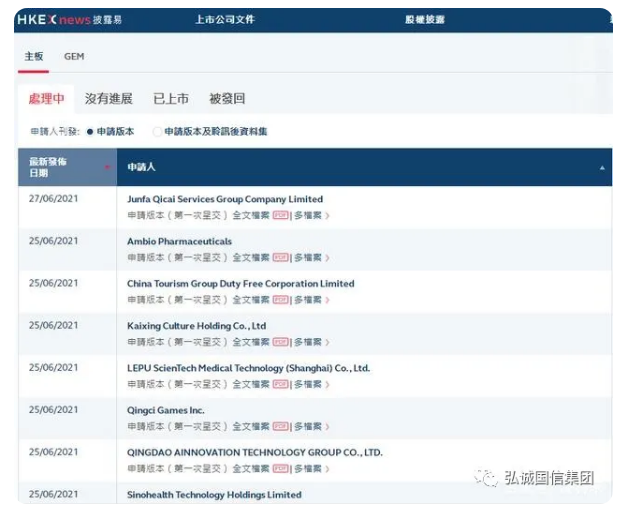
Task: Open PDF icon for Qingci Games Inc.
Action: point(281,427)
